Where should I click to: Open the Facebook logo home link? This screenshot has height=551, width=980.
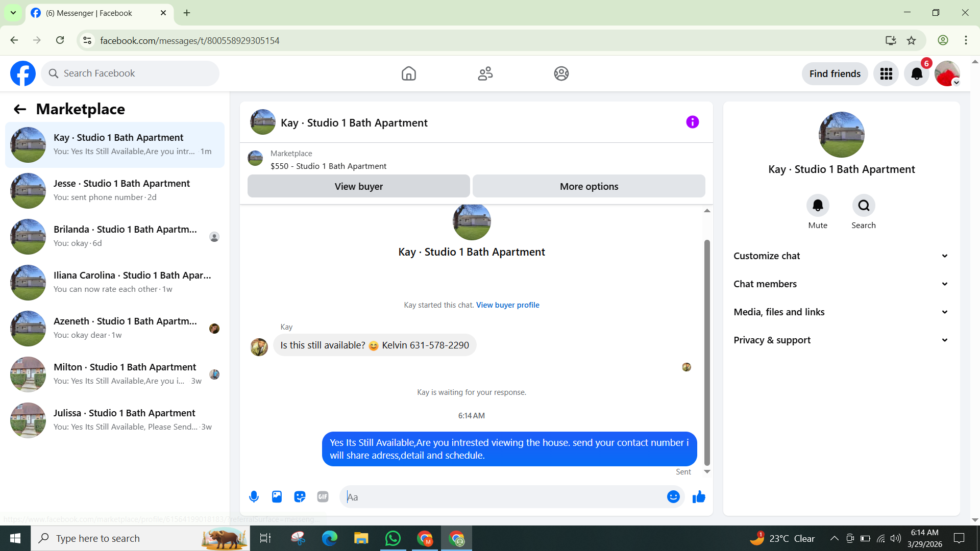point(23,73)
